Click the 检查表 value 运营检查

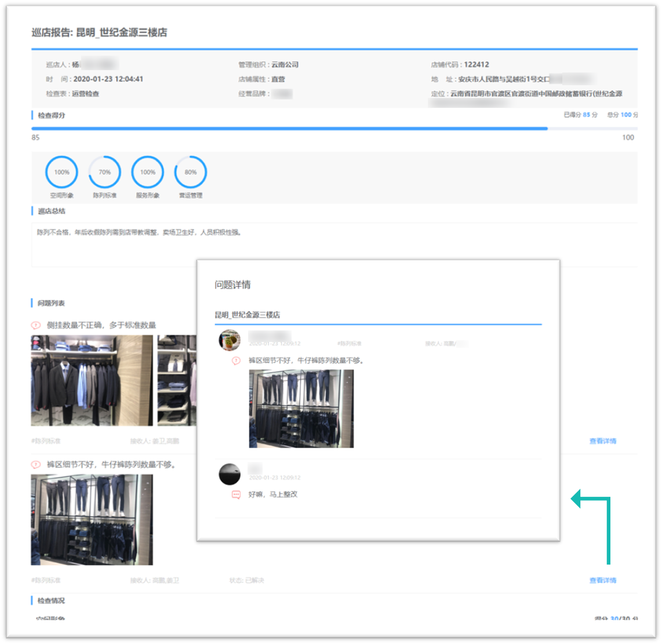86,94
